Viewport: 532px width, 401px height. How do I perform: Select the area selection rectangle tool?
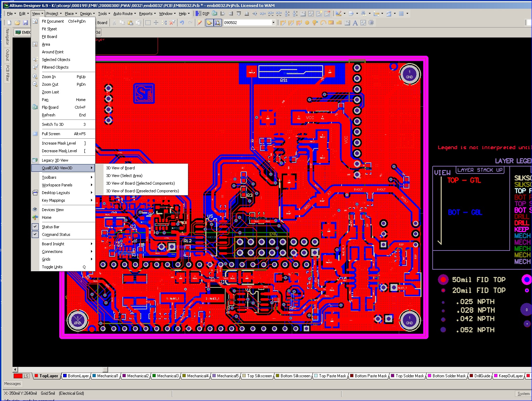tap(148, 23)
